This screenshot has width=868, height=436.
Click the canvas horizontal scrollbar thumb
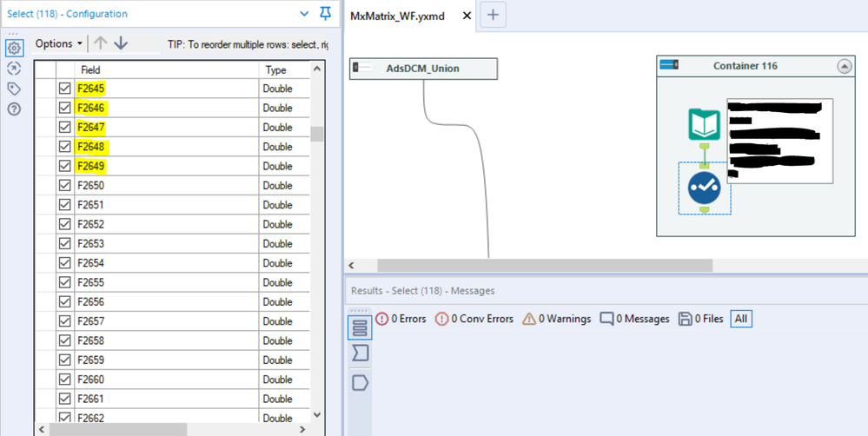pos(545,266)
